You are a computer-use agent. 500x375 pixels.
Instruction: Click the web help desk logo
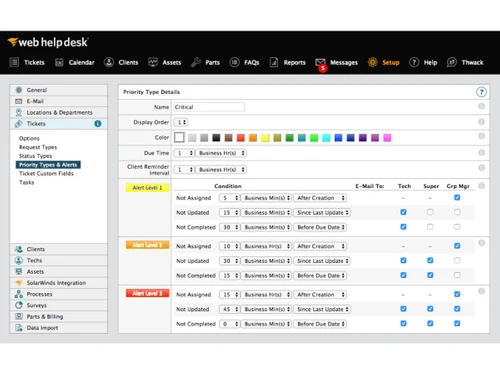[48, 42]
